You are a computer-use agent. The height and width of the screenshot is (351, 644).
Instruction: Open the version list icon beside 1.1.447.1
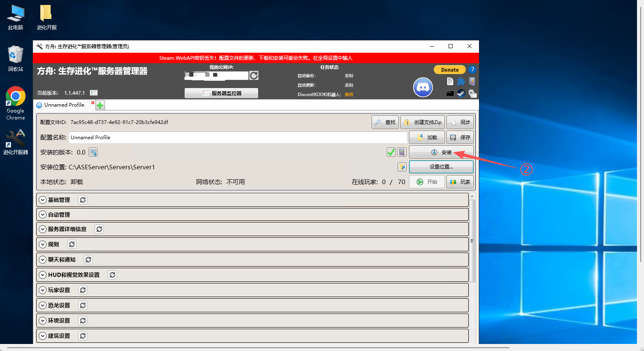point(94,93)
